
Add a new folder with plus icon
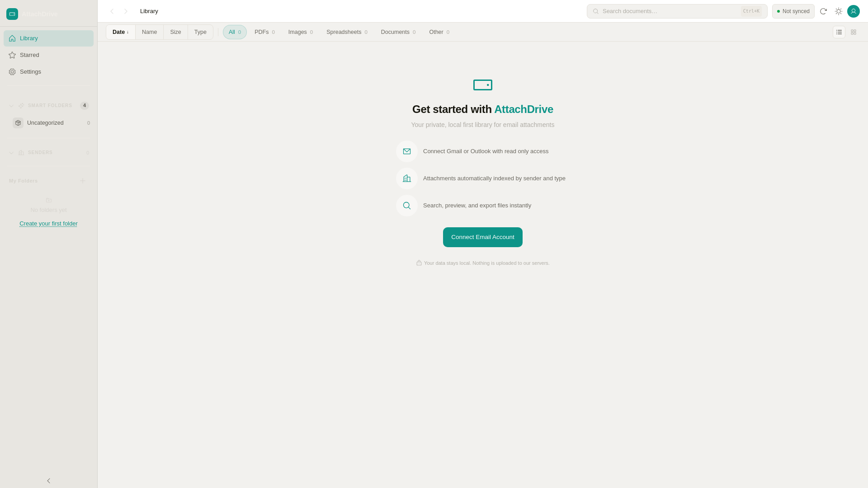pyautogui.click(x=83, y=181)
